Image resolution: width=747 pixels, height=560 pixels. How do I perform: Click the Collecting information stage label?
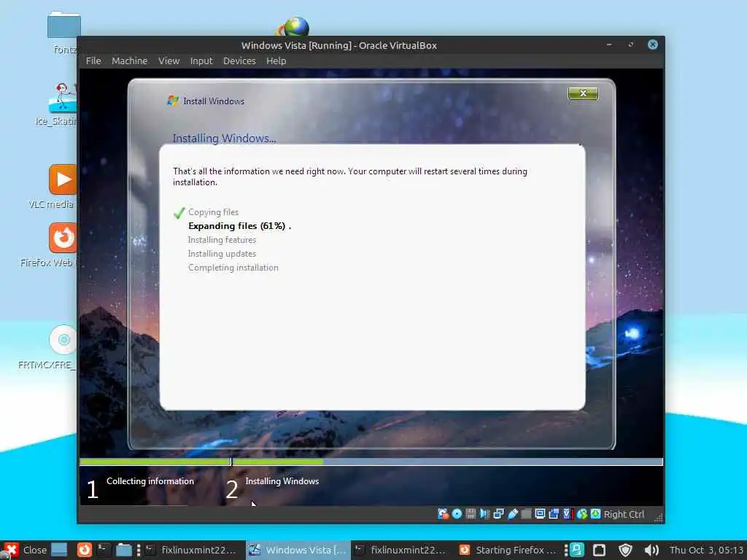(x=150, y=481)
